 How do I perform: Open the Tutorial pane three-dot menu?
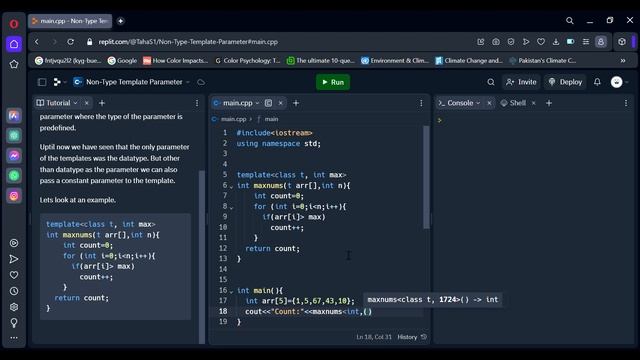[197, 103]
